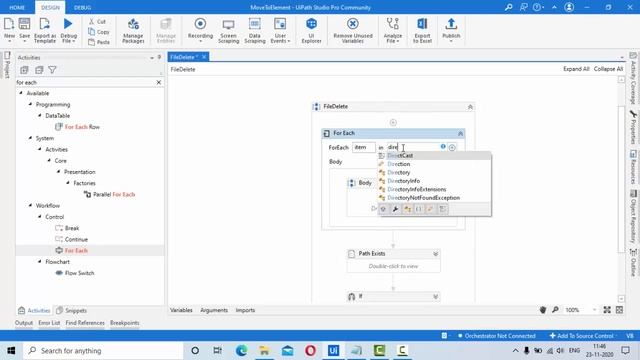Run Debug File
The image size is (640, 360).
69,30
